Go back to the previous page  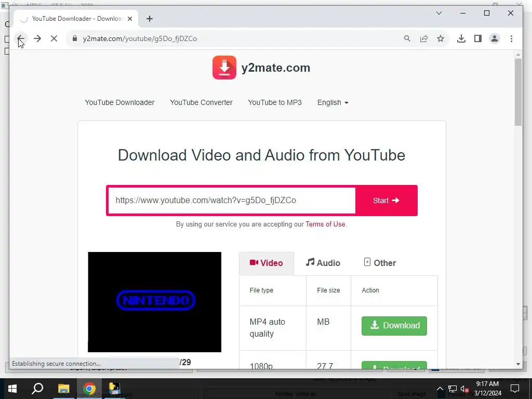pos(21,38)
